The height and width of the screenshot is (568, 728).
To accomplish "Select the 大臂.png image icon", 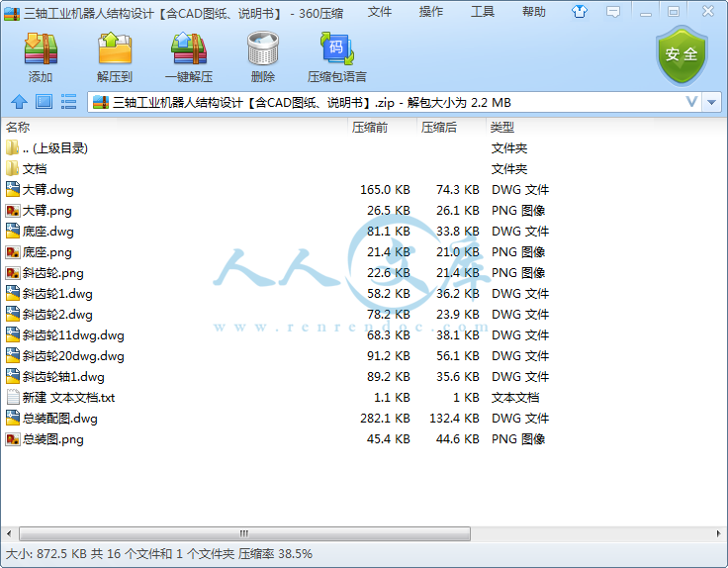I will point(13,211).
